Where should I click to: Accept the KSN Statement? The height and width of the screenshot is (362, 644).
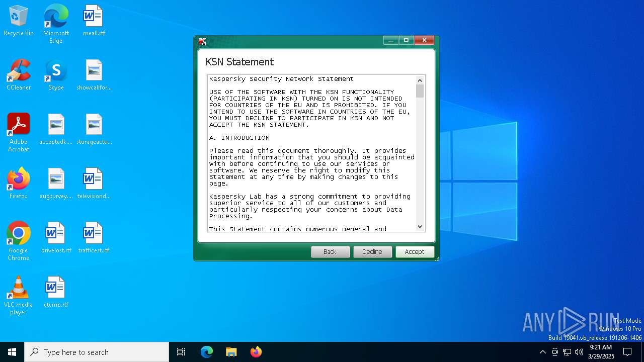pyautogui.click(x=415, y=252)
